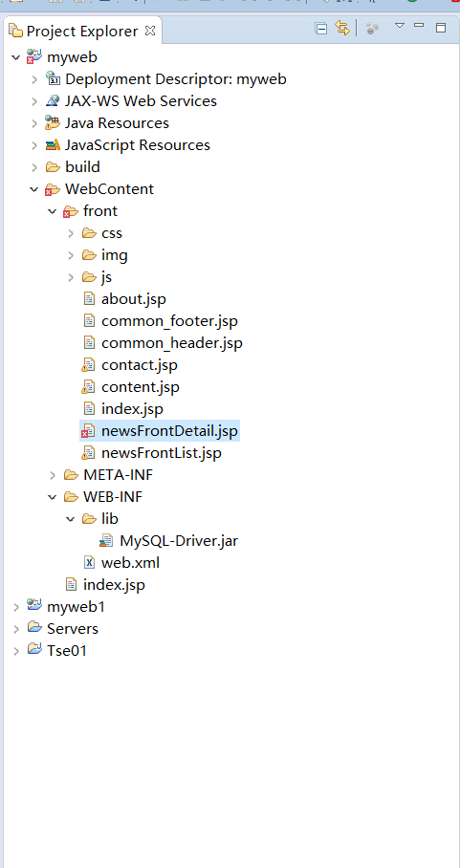Viewport: 460px width, 868px height.
Task: Click the myweb1 project icon
Action: [x=34, y=606]
